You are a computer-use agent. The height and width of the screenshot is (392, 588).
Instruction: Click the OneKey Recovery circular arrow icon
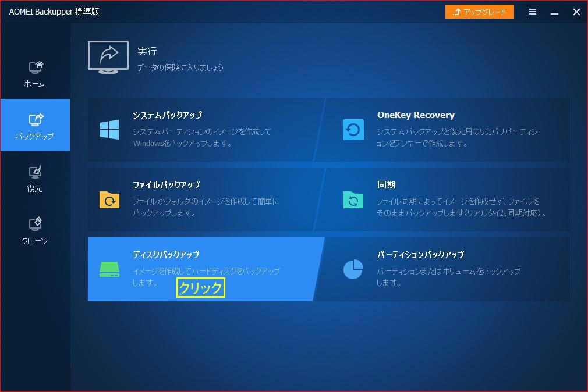(x=353, y=130)
